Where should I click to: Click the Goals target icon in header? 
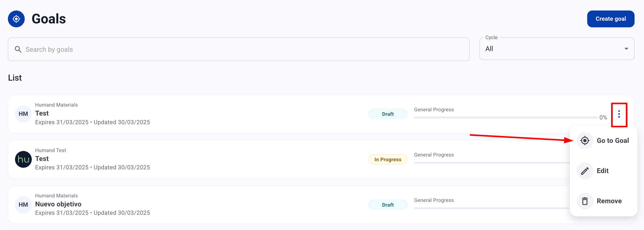point(16,19)
